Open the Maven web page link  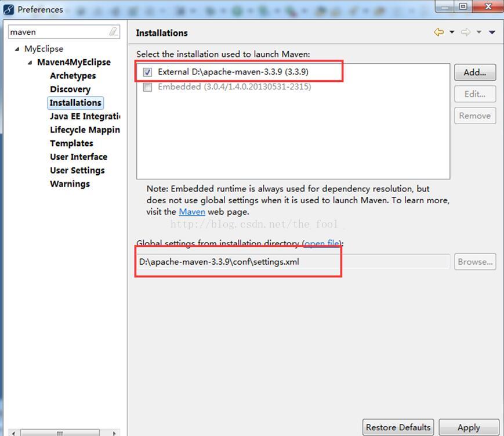coord(192,212)
